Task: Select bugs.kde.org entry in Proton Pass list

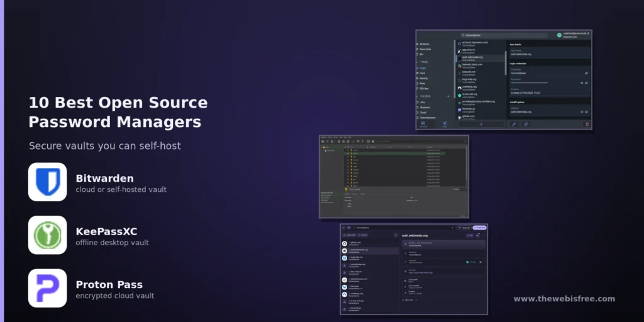Action: coord(370,258)
